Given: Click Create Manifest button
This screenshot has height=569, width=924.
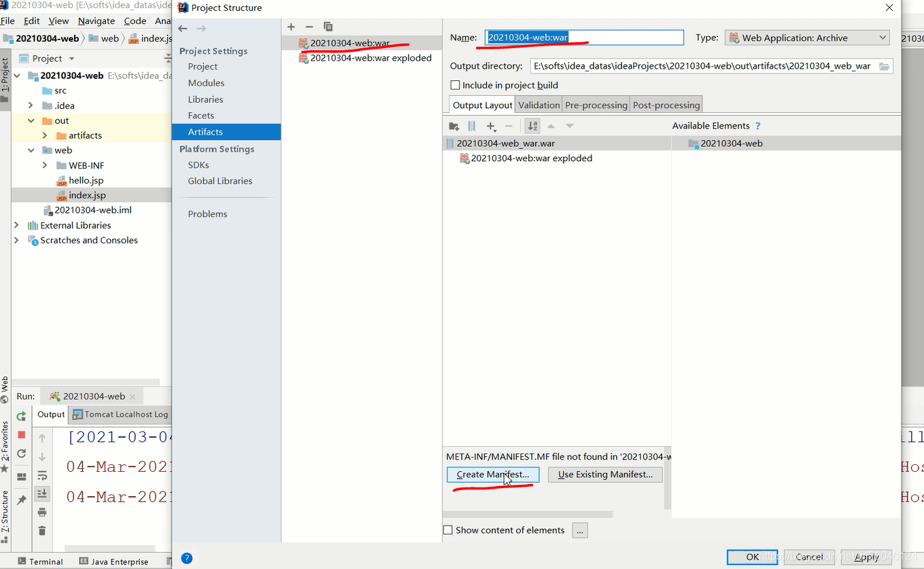Looking at the screenshot, I should click(x=493, y=475).
